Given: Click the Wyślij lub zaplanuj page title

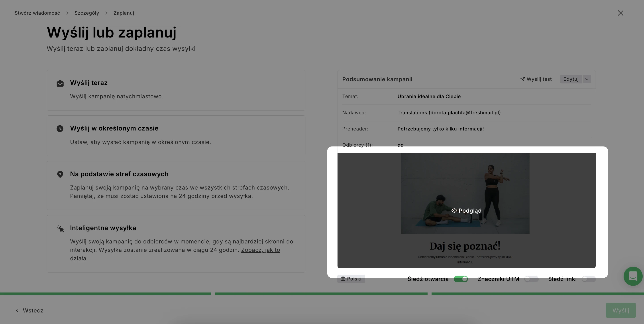Looking at the screenshot, I should click(x=112, y=33).
